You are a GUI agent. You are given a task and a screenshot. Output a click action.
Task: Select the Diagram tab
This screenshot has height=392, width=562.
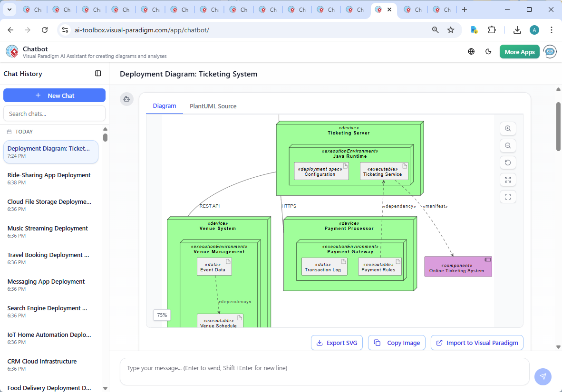165,106
